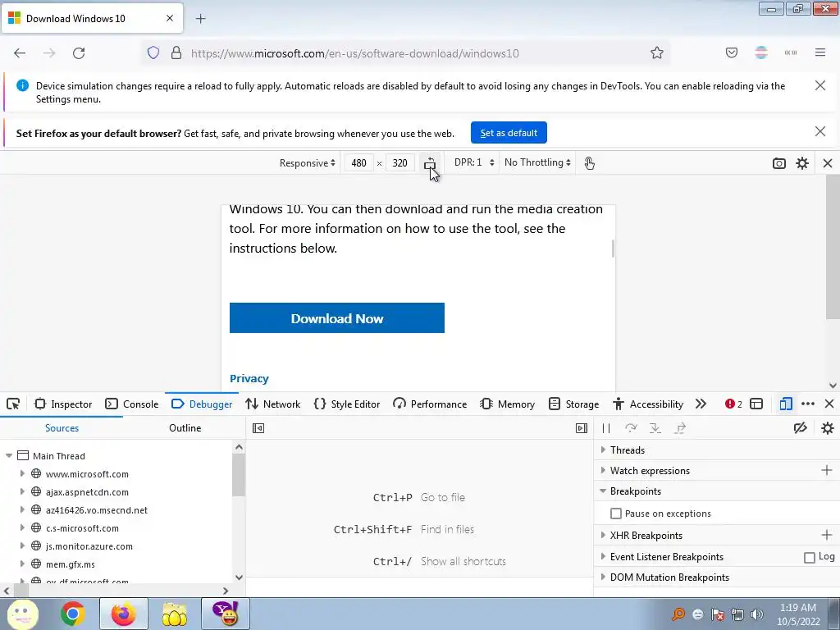Toggle responsive design mode icon
The image size is (840, 630).
786,404
